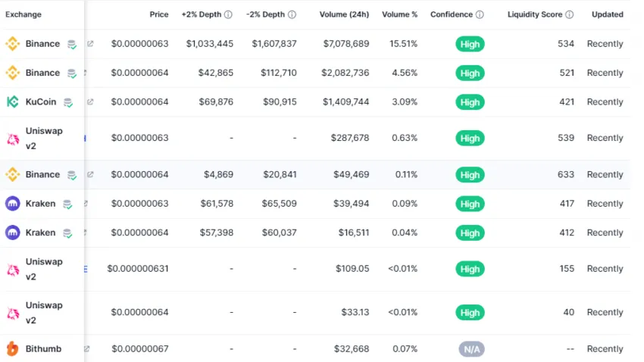The height and width of the screenshot is (362, 644).
Task: Click the Kraken logo in the $39,494 volume row
Action: coord(12,204)
